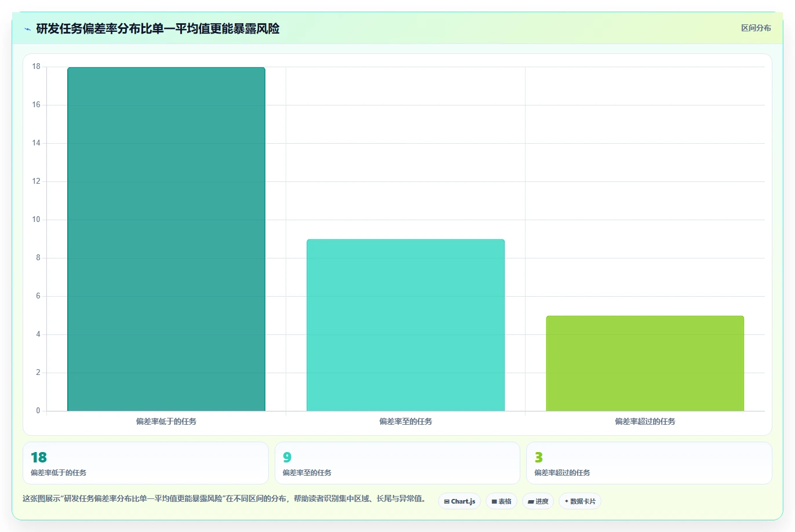Click the 数据卡片 tag
Viewport: 795px width, 532px height.
580,501
